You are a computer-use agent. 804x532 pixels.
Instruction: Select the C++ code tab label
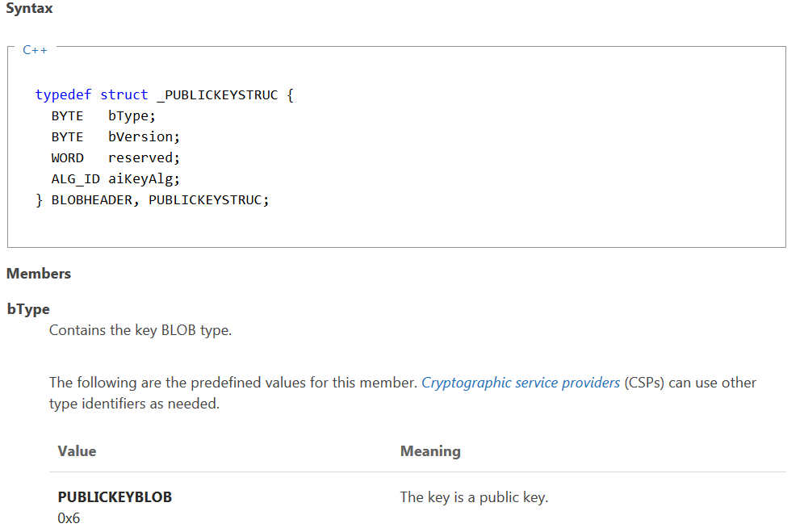click(x=35, y=50)
